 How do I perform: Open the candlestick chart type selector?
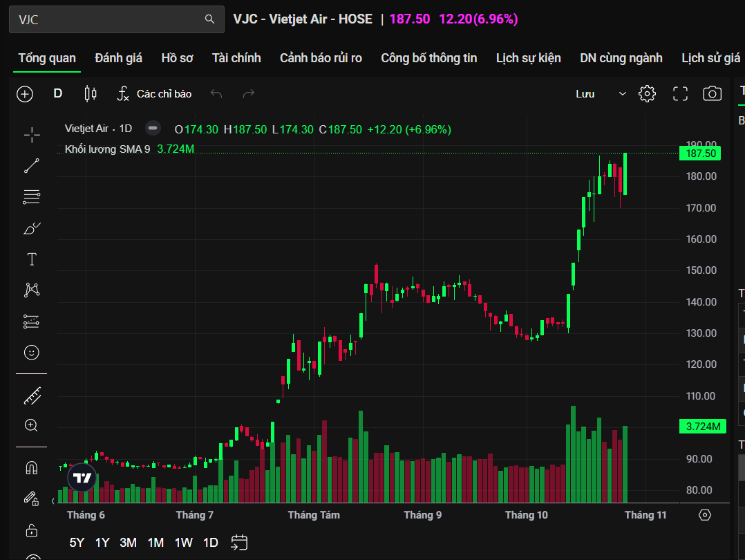tap(91, 94)
